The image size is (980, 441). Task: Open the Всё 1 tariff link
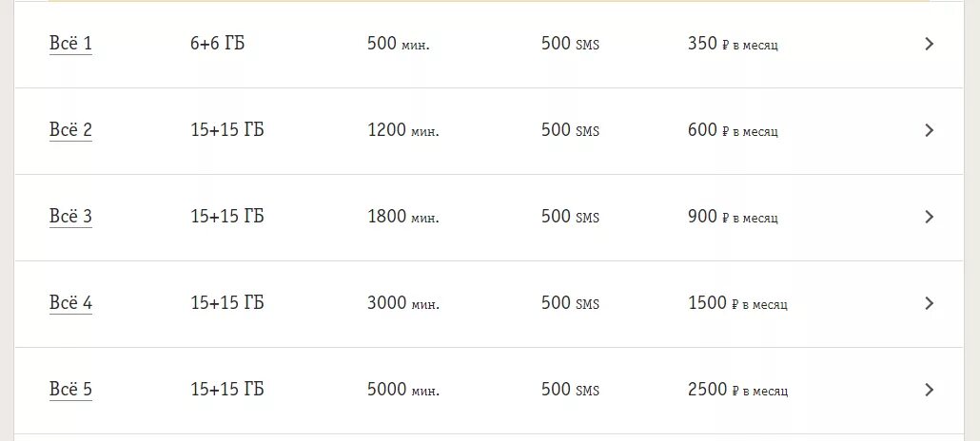(x=70, y=44)
